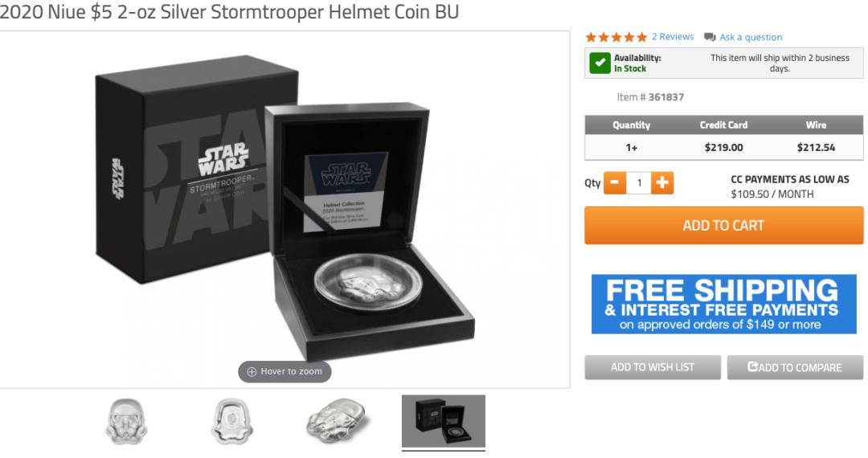Image resolution: width=868 pixels, height=458 pixels.
Task: Click Add to Compare button
Action: pyautogui.click(x=795, y=367)
